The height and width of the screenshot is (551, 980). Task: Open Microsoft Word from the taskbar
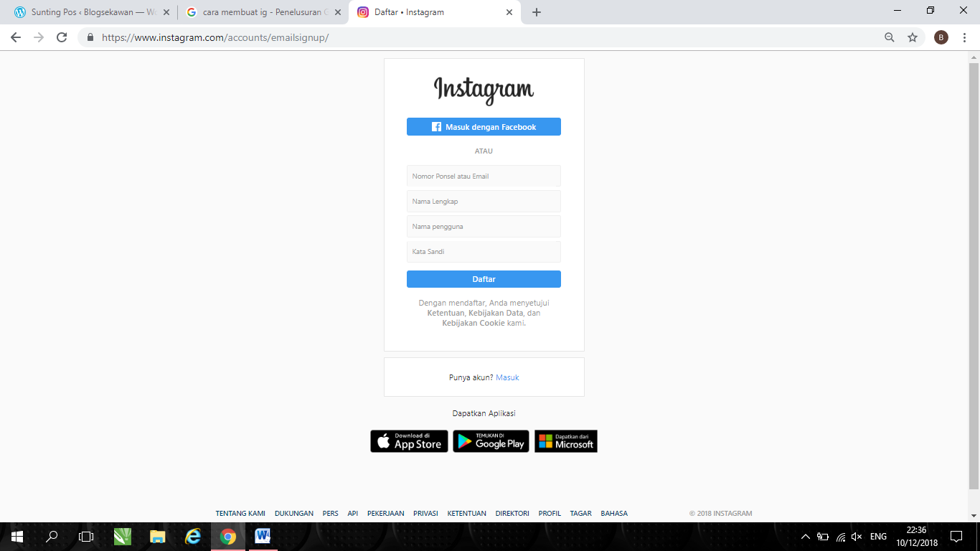tap(262, 536)
